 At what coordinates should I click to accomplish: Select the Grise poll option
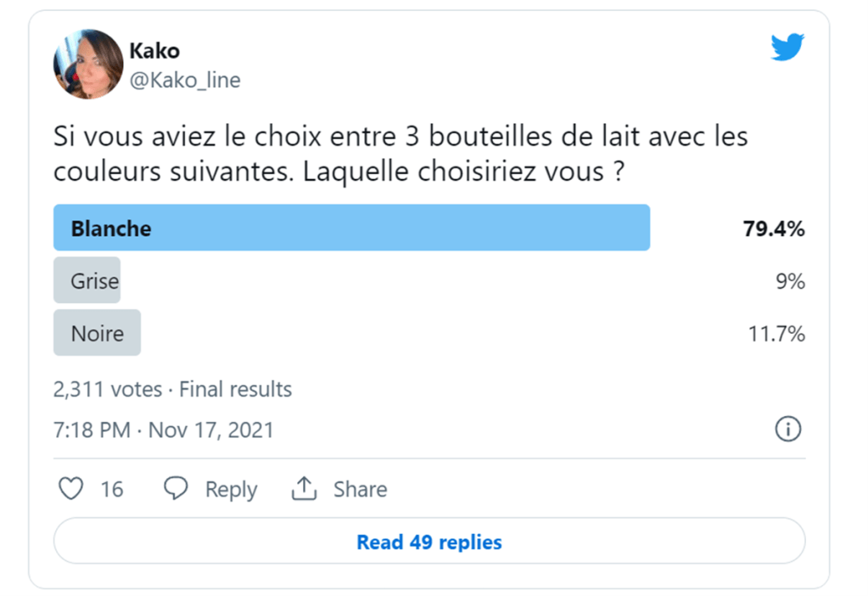(x=87, y=281)
